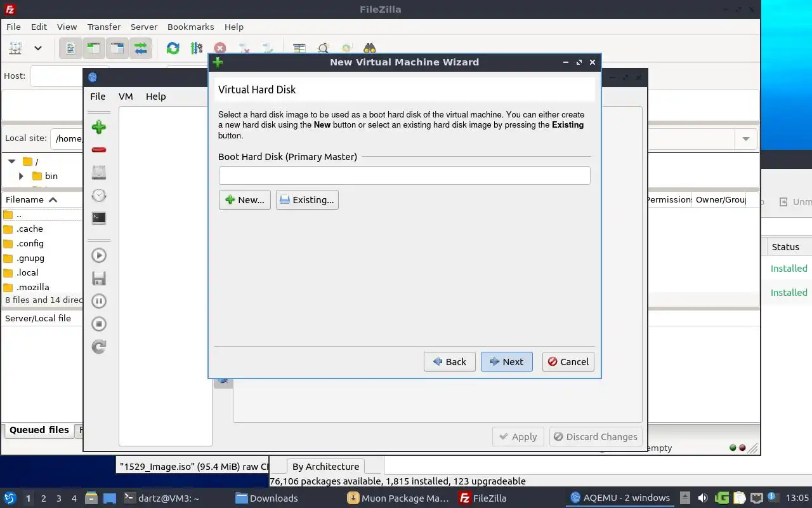Click the binoculars file search icon
The width and height of the screenshot is (812, 508).
(x=370, y=48)
